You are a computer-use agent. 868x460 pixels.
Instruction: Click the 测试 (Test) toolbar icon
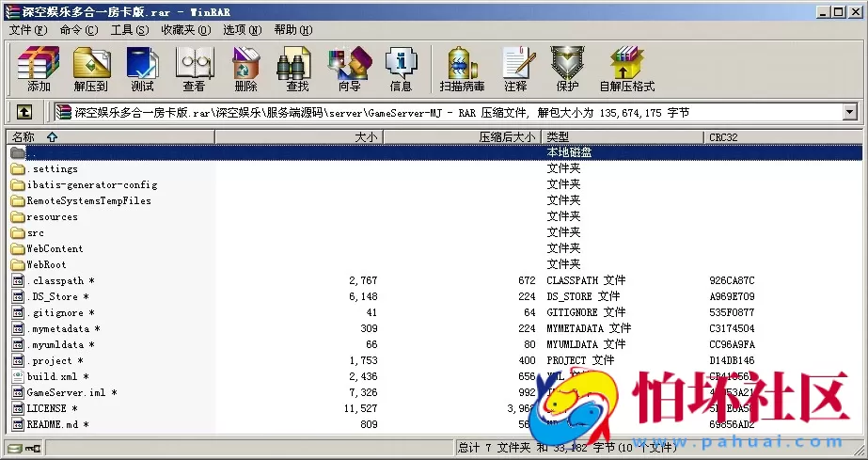tap(142, 69)
